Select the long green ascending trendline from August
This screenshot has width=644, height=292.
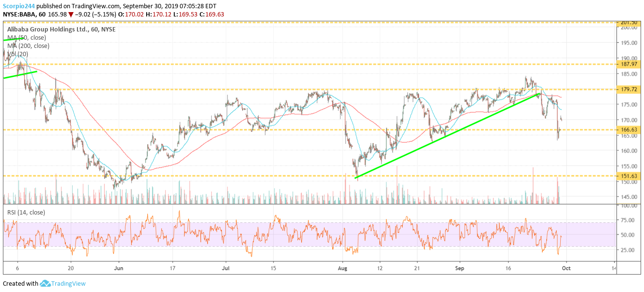tap(448, 136)
